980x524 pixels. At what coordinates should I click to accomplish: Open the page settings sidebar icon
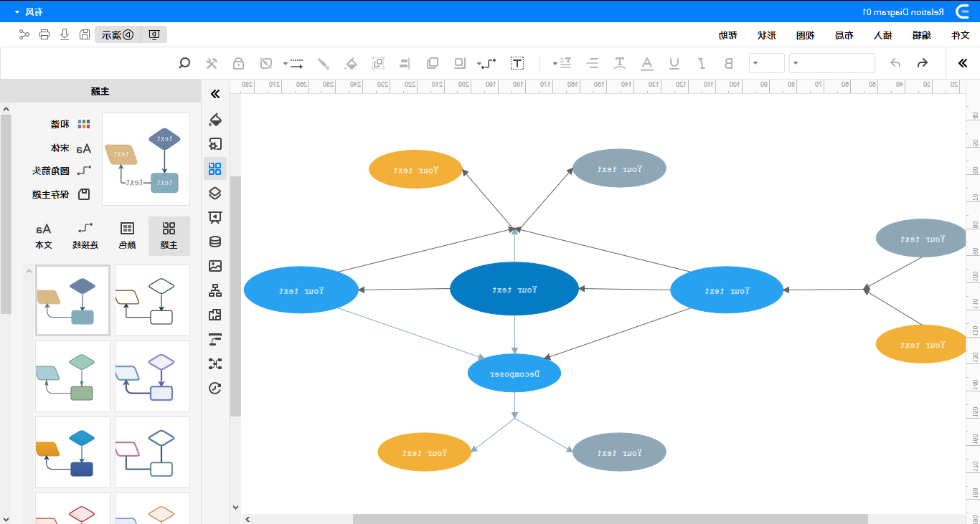(x=215, y=143)
